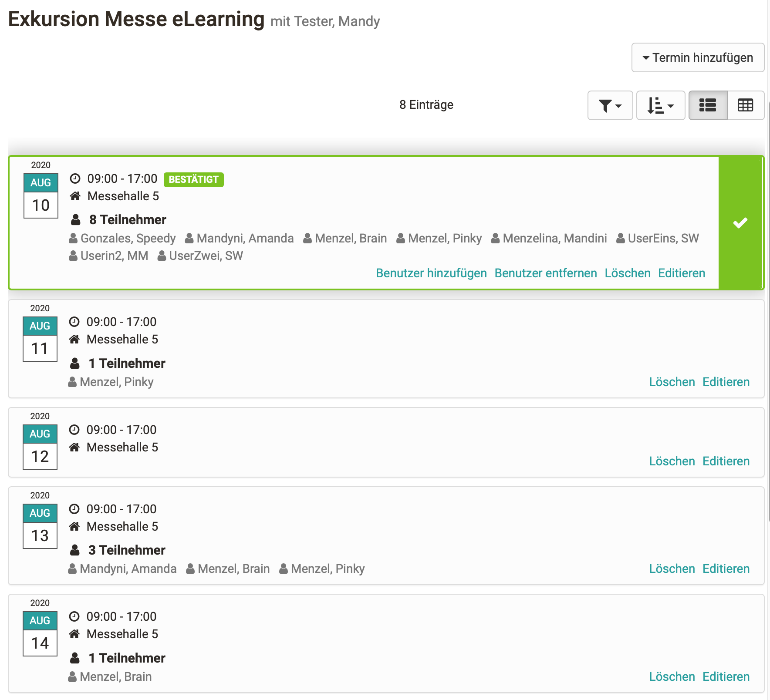The height and width of the screenshot is (700, 770).
Task: Delete the Aug 11 appointment via Löschen
Action: point(672,382)
